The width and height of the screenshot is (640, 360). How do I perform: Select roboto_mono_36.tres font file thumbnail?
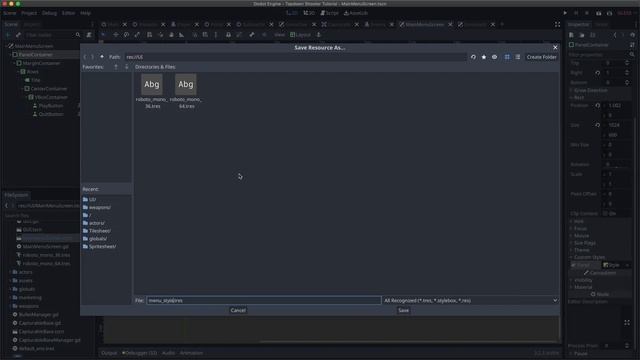(x=152, y=91)
